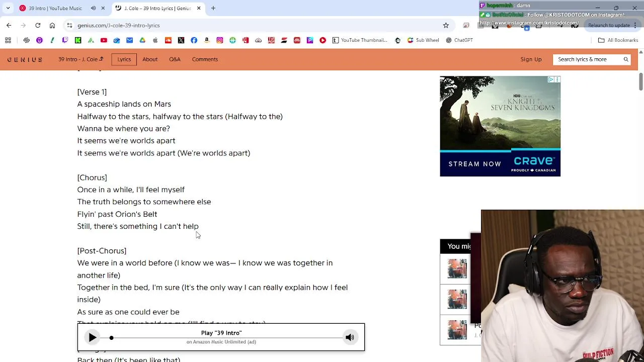Viewport: 644px width, 362px height.
Task: Toggle the volume icon in Amazon Music player
Action: point(350,337)
